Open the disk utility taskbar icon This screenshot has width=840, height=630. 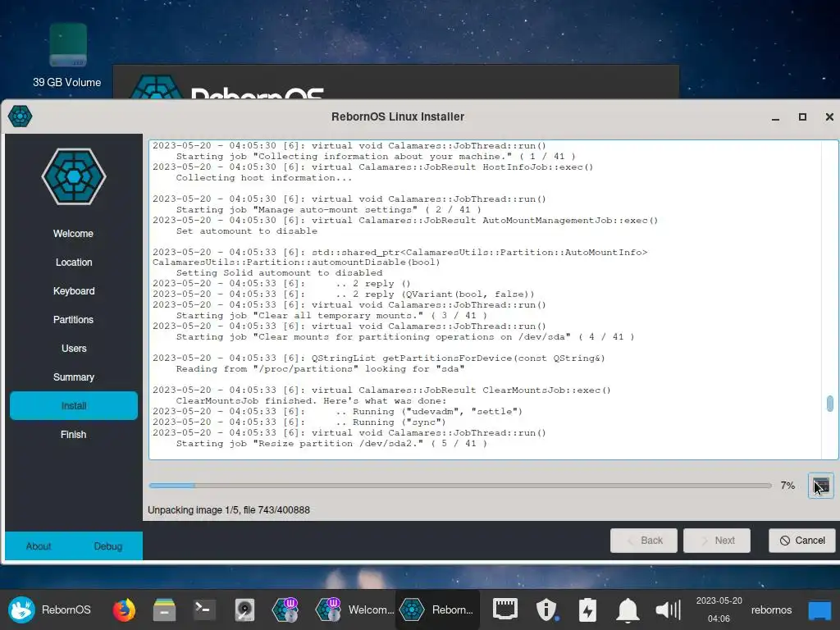[x=244, y=609]
